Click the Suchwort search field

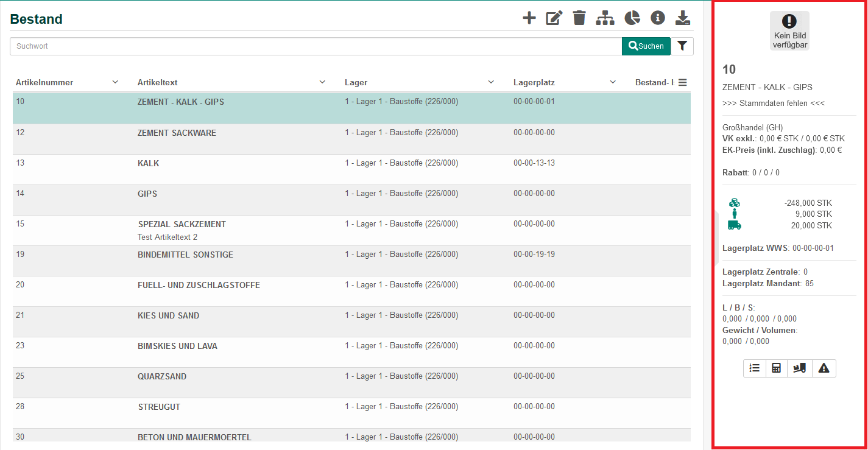tap(316, 46)
